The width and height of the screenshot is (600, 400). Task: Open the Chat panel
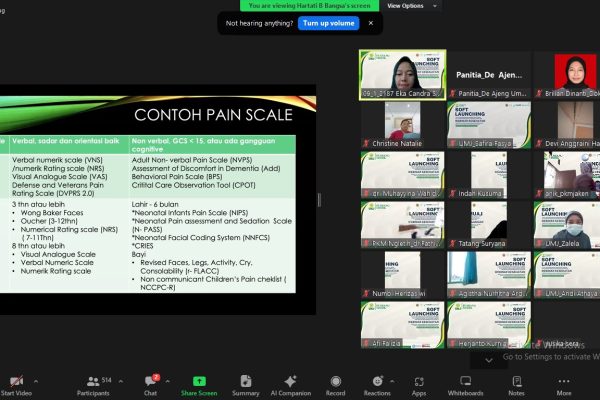151,385
